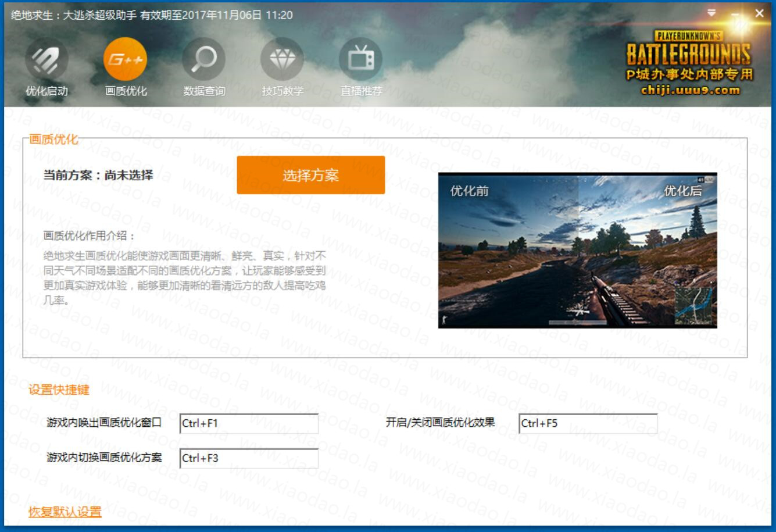Image resolution: width=776 pixels, height=532 pixels.
Task: Focus the Ctrl+F3 hotkey field
Action: (249, 458)
